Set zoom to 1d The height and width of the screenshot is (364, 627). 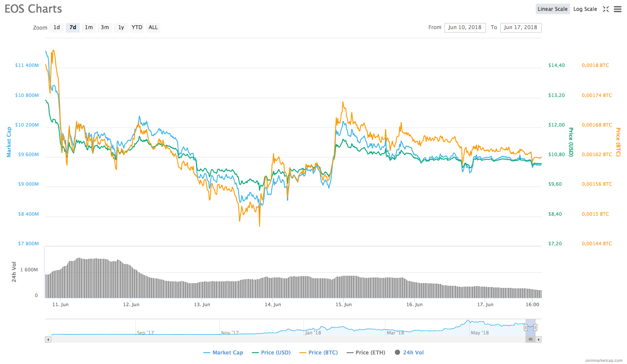coord(57,27)
